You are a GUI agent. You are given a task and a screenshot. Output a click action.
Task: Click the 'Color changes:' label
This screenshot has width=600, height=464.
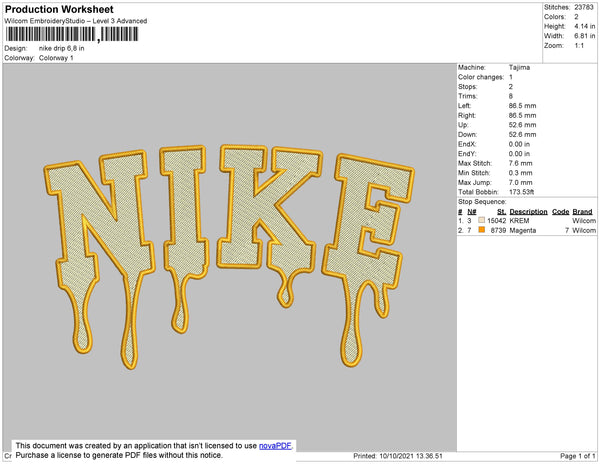[x=481, y=77]
